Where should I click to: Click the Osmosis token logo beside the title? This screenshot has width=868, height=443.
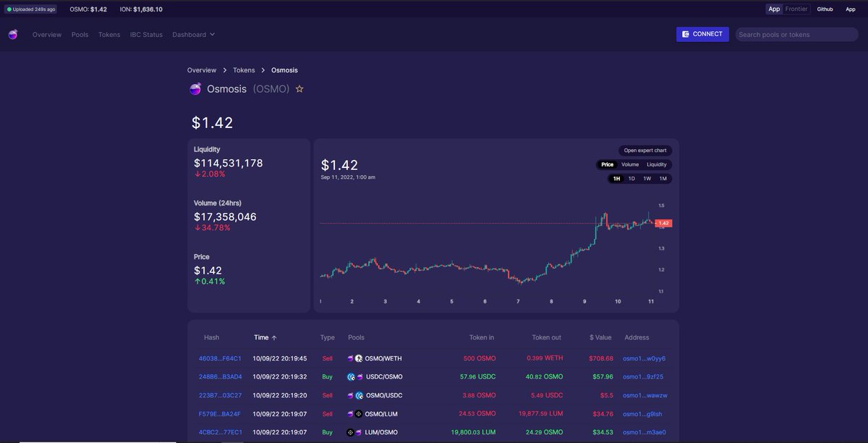[195, 89]
